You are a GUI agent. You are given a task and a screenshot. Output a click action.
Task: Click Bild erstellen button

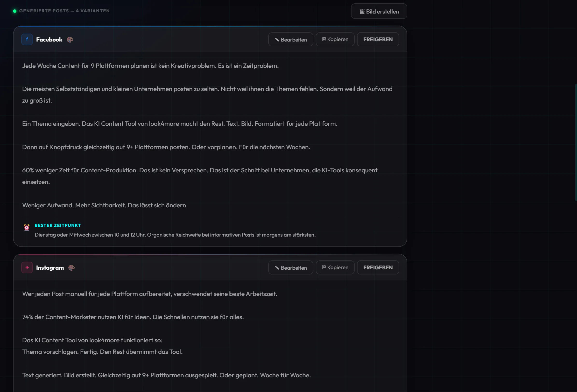[379, 11]
